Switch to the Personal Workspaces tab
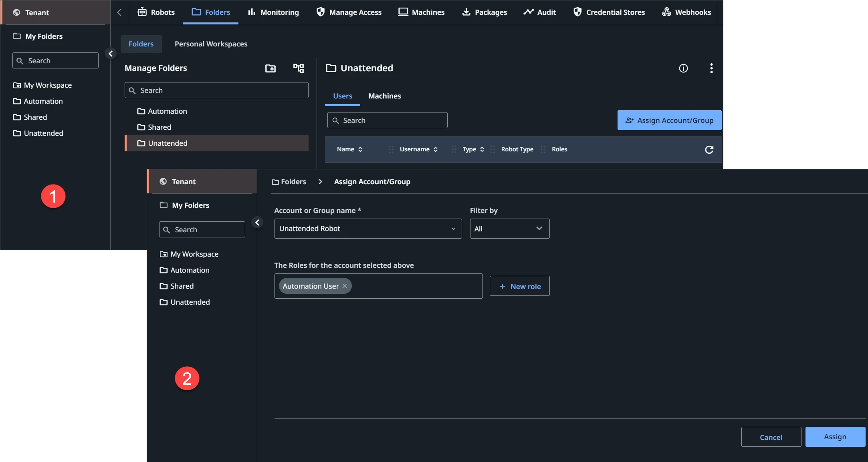Screen dimensions: 868x462 [x=211, y=44]
